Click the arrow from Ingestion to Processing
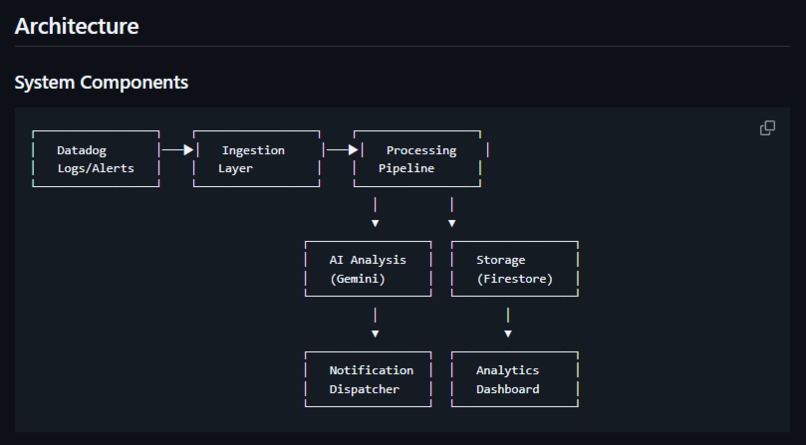806x445 pixels. pos(341,150)
